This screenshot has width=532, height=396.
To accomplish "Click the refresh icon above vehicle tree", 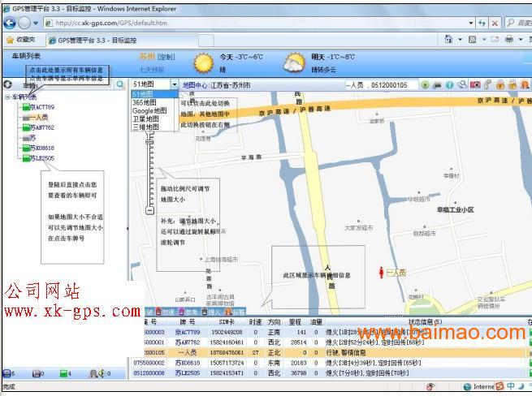I will 7,84.
